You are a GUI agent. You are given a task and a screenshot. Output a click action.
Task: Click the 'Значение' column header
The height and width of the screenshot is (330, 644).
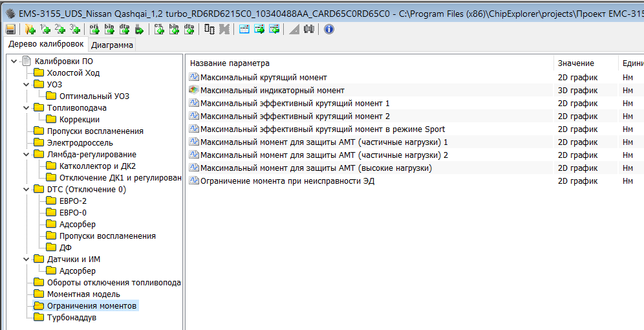click(575, 63)
